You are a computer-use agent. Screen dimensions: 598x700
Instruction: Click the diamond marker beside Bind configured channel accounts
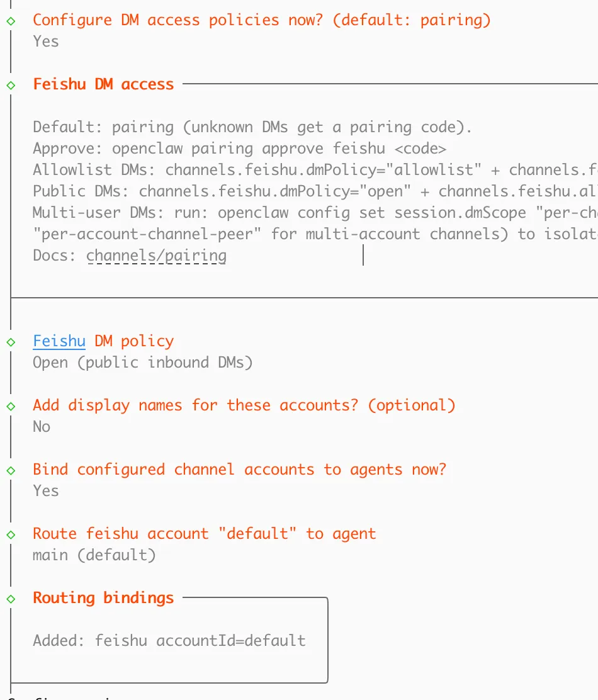click(11, 470)
